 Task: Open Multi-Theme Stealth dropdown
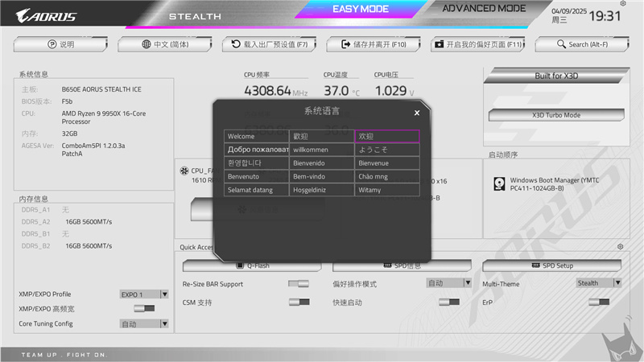point(599,283)
